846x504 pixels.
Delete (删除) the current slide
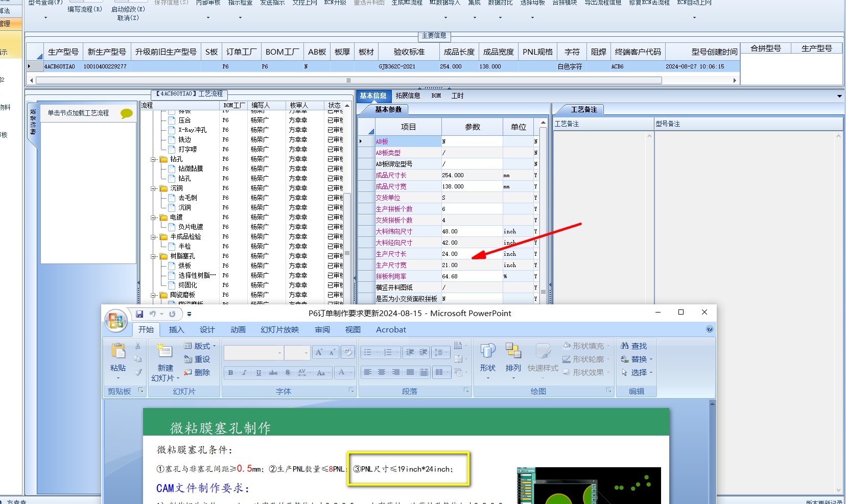coord(197,372)
